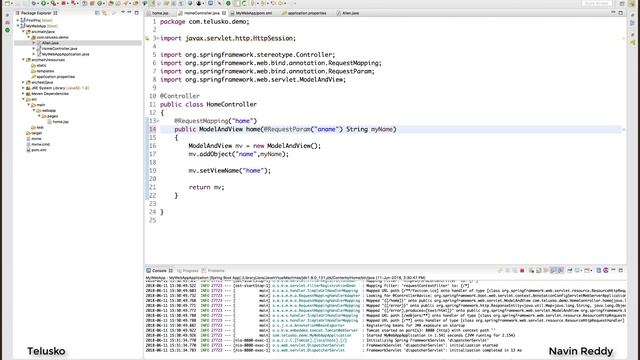Switch to the Alien.java editor tab
This screenshot has height=360, width=640.
[350, 13]
